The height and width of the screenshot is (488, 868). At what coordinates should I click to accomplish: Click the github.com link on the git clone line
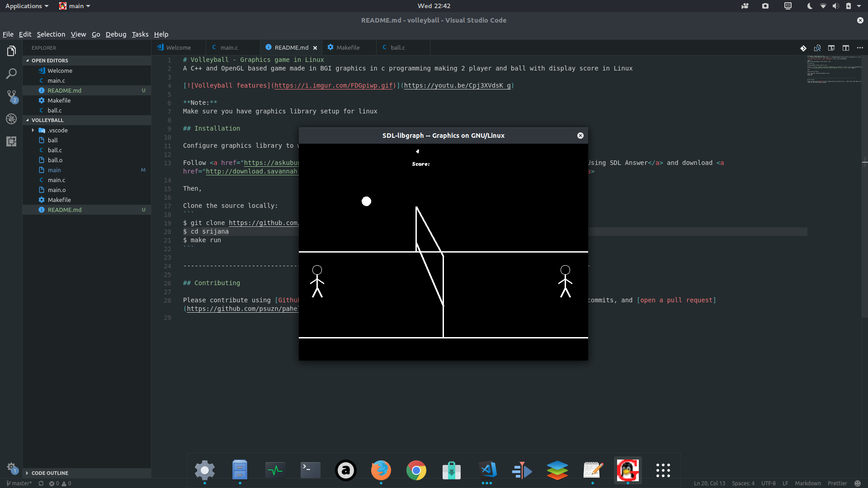pyautogui.click(x=264, y=223)
